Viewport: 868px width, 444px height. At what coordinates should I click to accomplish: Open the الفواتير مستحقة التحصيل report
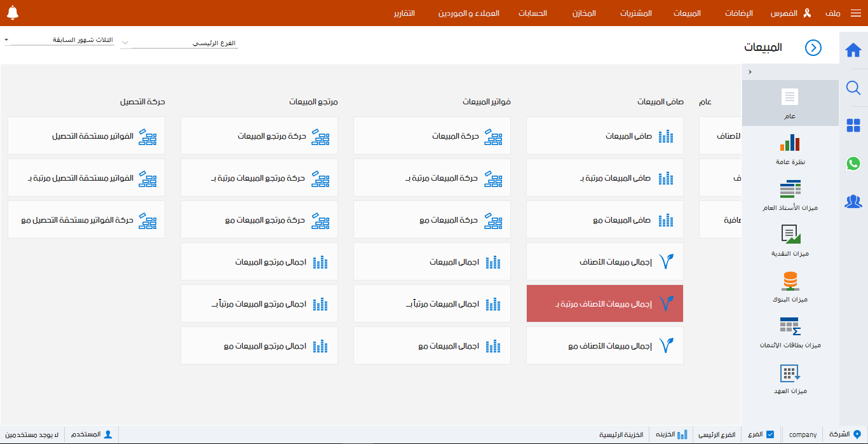(x=86, y=135)
